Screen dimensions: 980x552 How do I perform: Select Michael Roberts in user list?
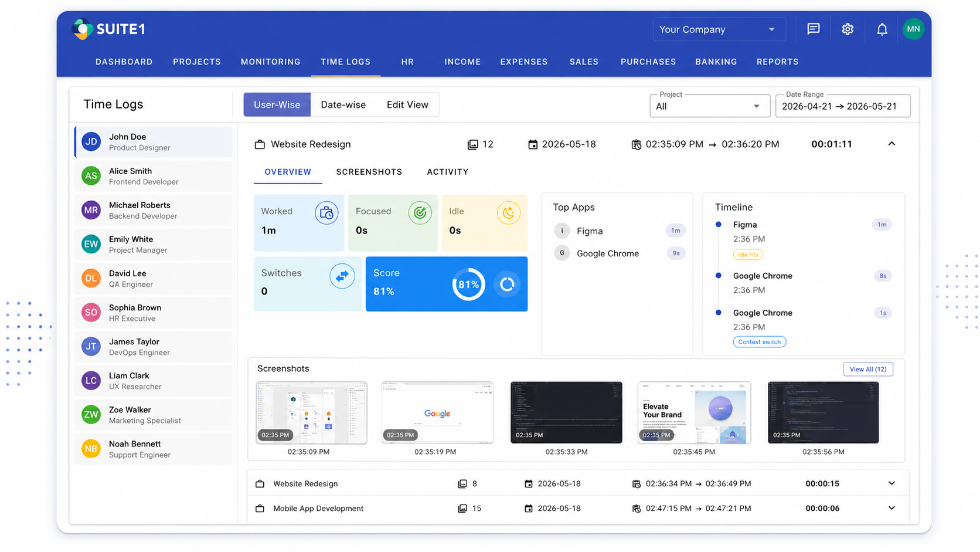click(154, 210)
